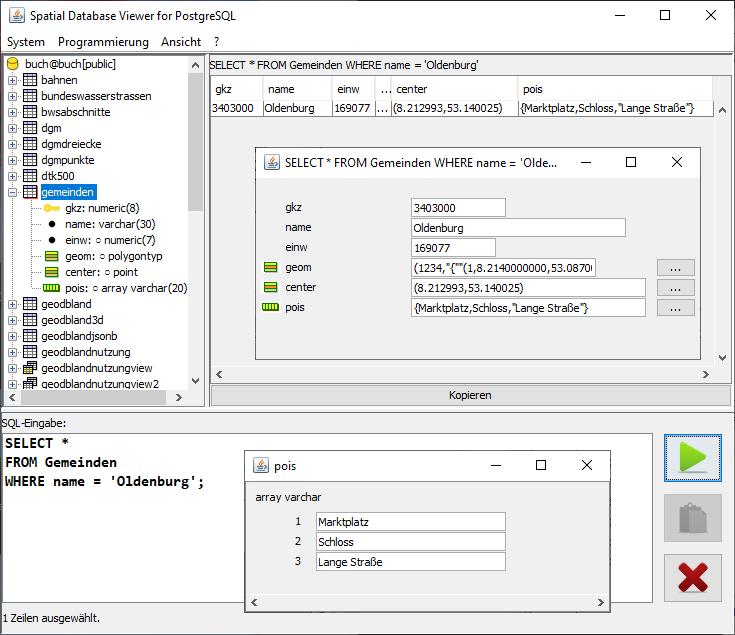Image resolution: width=735 pixels, height=635 pixels.
Task: Click the table icon next to bahnen
Action: 30,80
